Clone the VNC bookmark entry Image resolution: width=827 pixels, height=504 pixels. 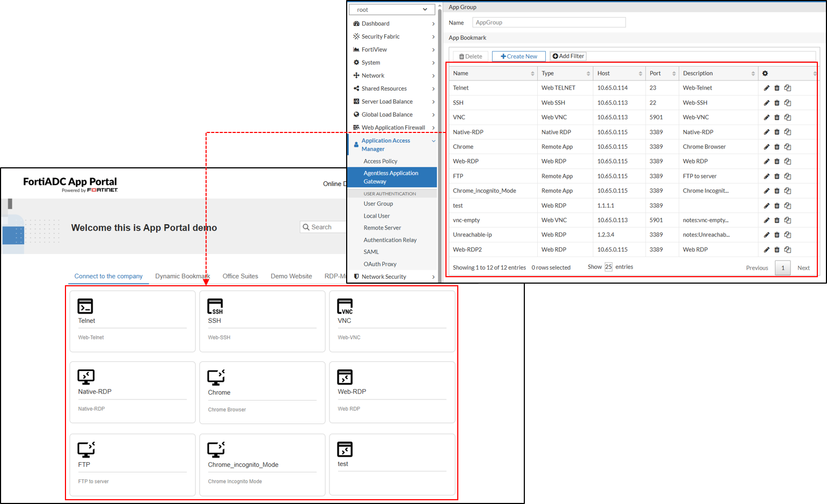click(x=788, y=117)
